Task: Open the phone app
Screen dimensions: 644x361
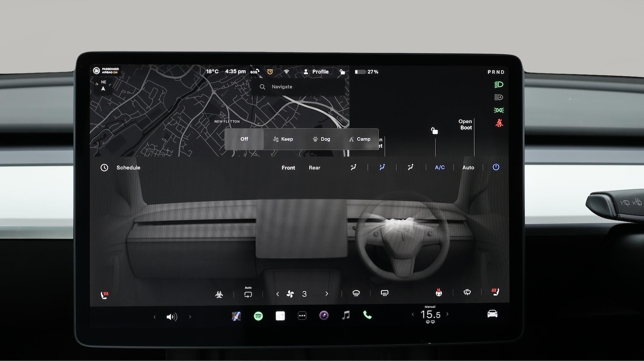Action: coord(368,315)
